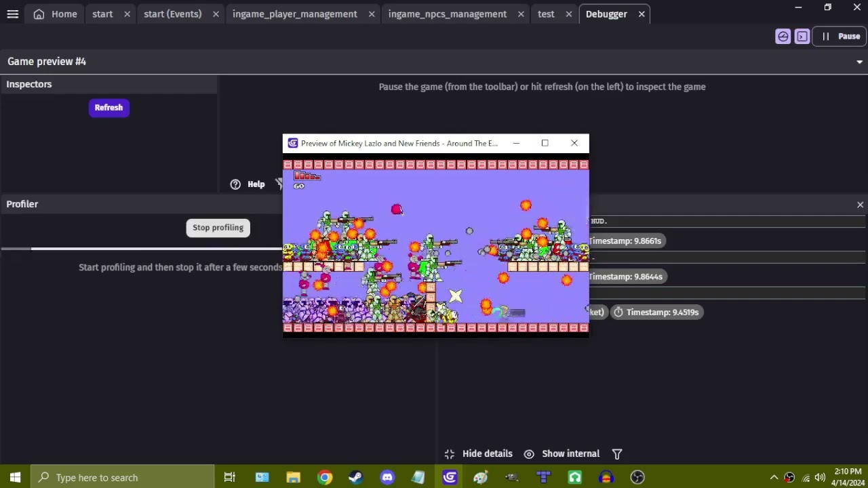The height and width of the screenshot is (488, 868).
Task: Open the Windows Start menu
Action: click(x=15, y=477)
